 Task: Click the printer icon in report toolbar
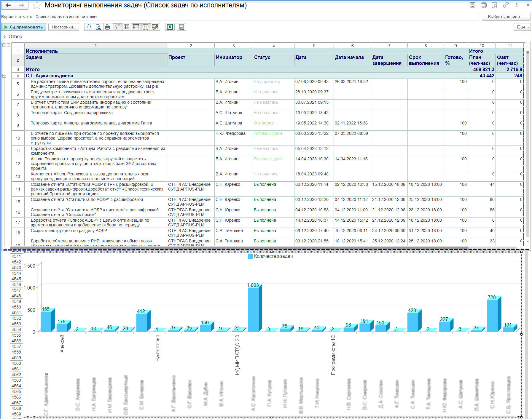click(x=108, y=27)
